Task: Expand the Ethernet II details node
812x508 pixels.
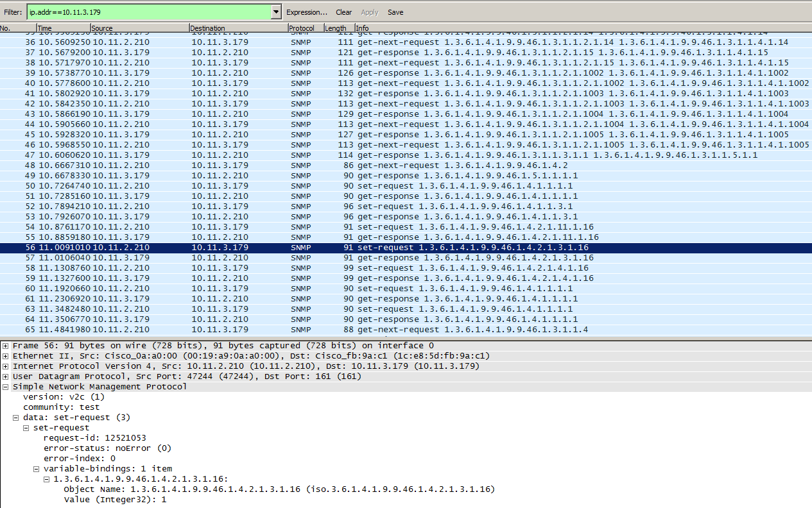Action: pos(6,356)
